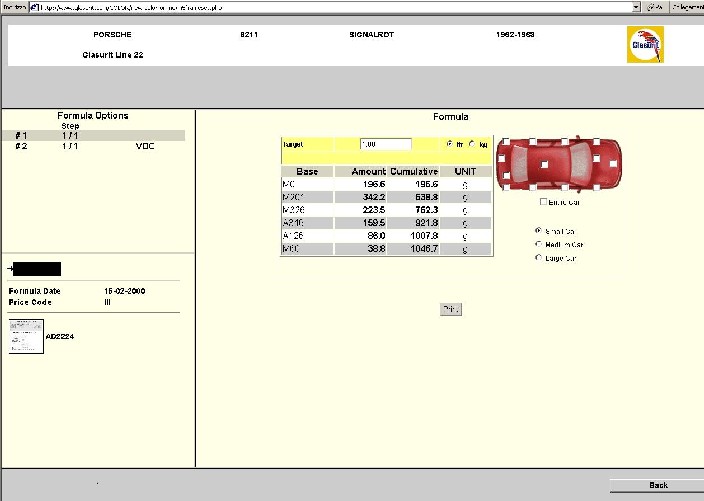704x501 pixels.
Task: Click the amount value 196.6 in the Amount column
Action: (x=374, y=184)
